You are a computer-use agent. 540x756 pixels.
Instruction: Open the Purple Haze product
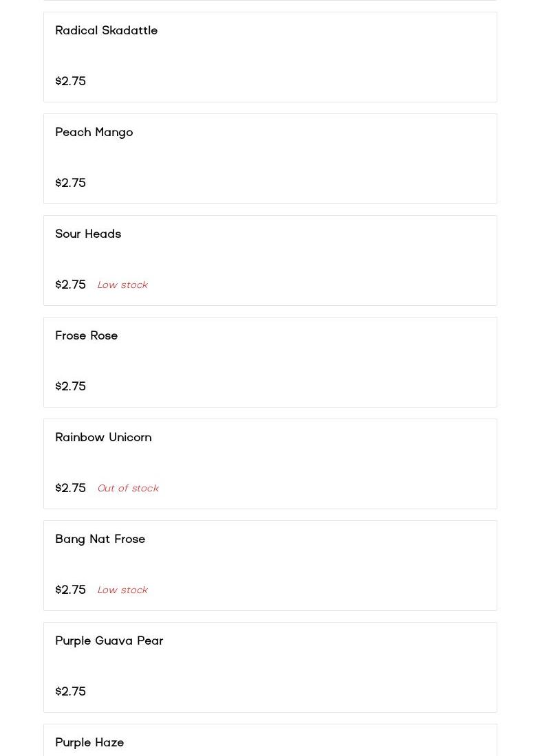[x=89, y=743]
